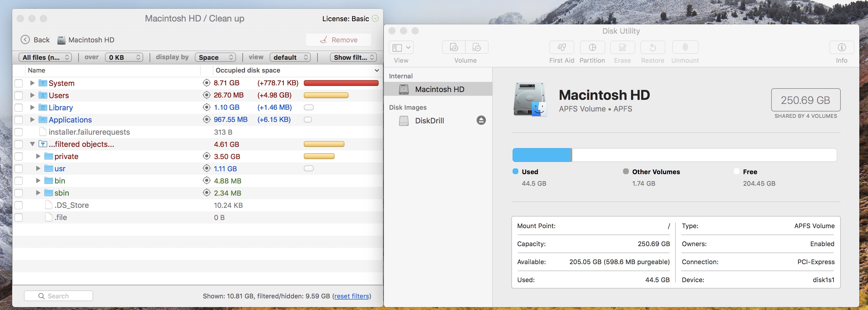Check the Library row checkbox
868x310 pixels.
[19, 107]
